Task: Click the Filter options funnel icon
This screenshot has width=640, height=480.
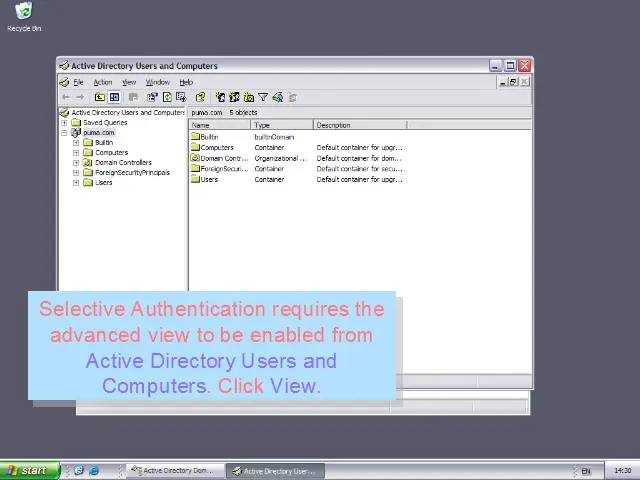Action: pyautogui.click(x=263, y=97)
